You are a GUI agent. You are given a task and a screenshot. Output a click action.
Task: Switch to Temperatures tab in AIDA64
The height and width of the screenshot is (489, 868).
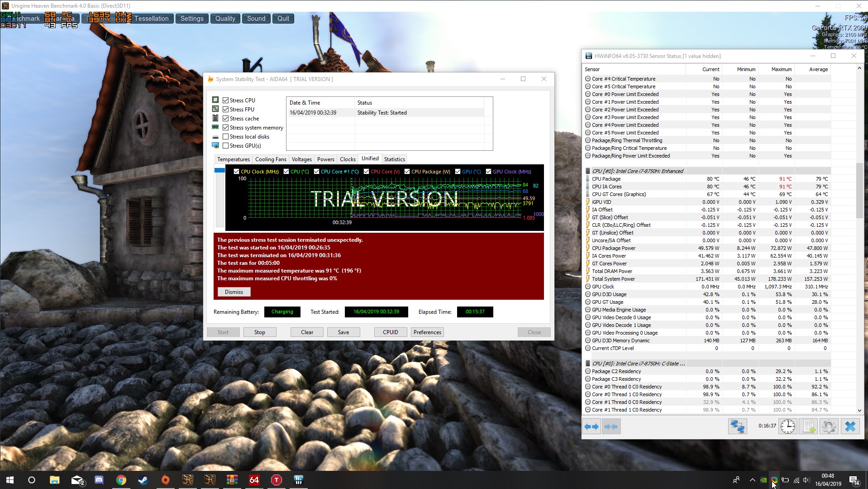[x=233, y=159]
